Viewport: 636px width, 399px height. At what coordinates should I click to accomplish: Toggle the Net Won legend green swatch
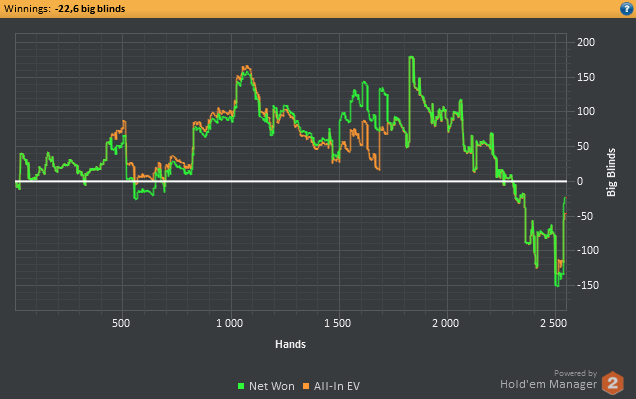pos(241,386)
